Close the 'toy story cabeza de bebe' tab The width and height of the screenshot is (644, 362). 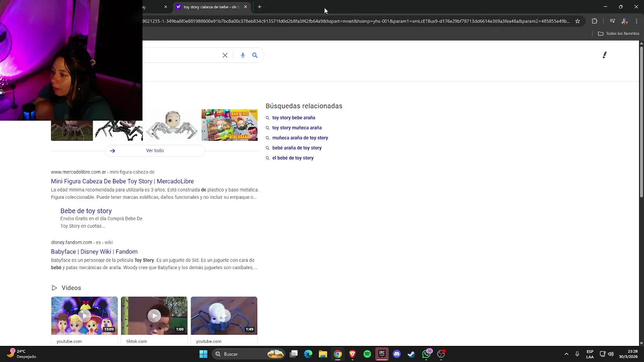(x=246, y=7)
